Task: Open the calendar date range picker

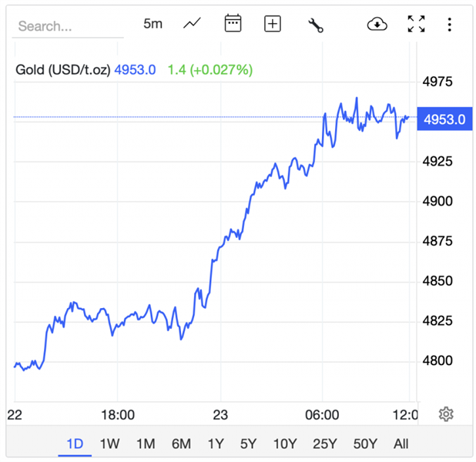Action: tap(233, 24)
